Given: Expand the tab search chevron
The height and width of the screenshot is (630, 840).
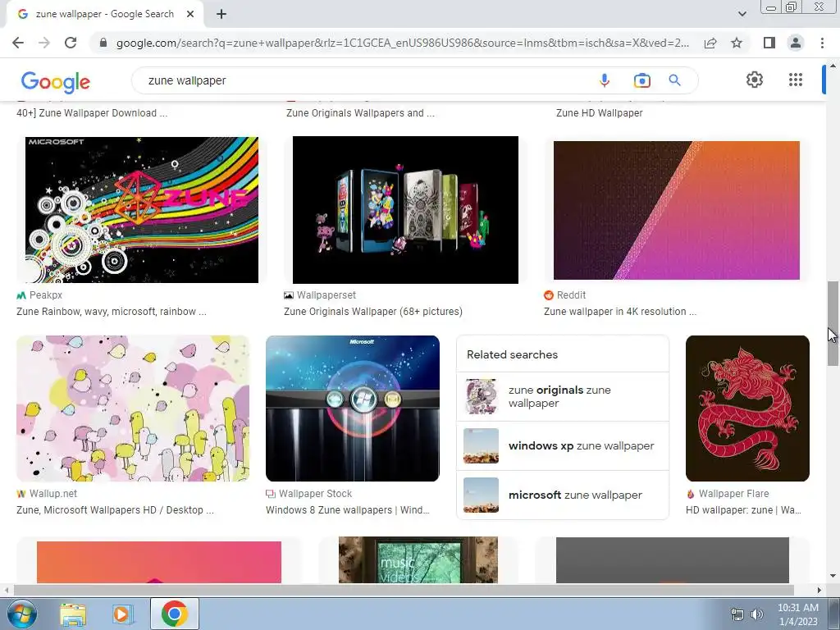Looking at the screenshot, I should click(742, 14).
